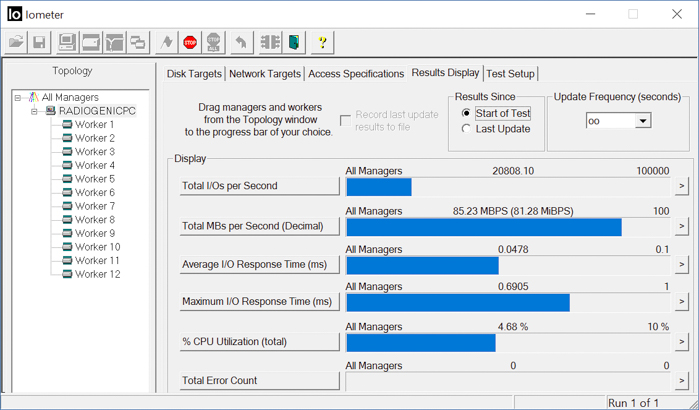Toggle Record last update results checkbox
699x410 pixels.
(x=346, y=120)
